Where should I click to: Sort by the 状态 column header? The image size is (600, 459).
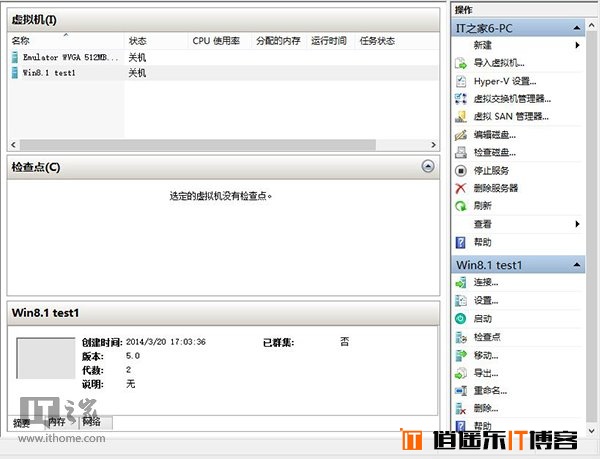pyautogui.click(x=157, y=41)
